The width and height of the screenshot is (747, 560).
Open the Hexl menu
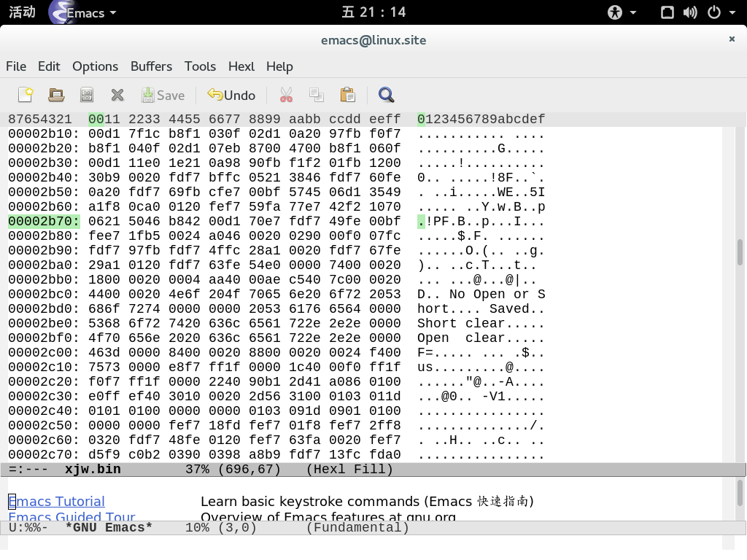[x=241, y=66]
